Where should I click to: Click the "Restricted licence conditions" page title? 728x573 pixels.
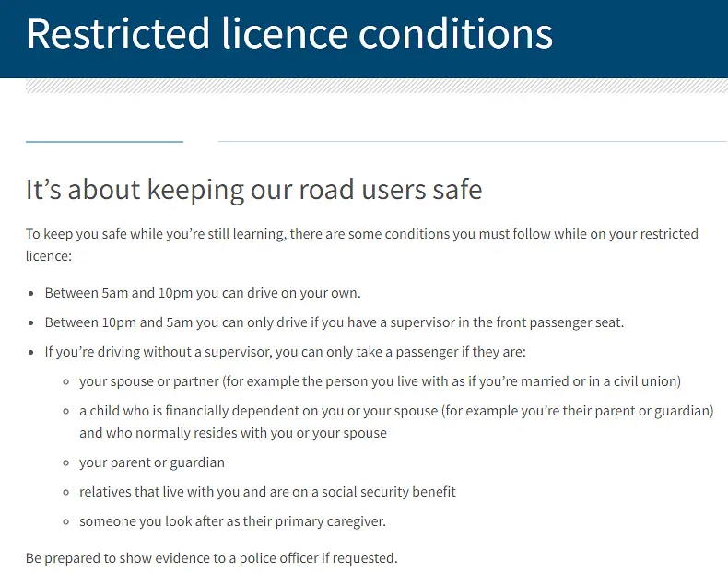289,33
